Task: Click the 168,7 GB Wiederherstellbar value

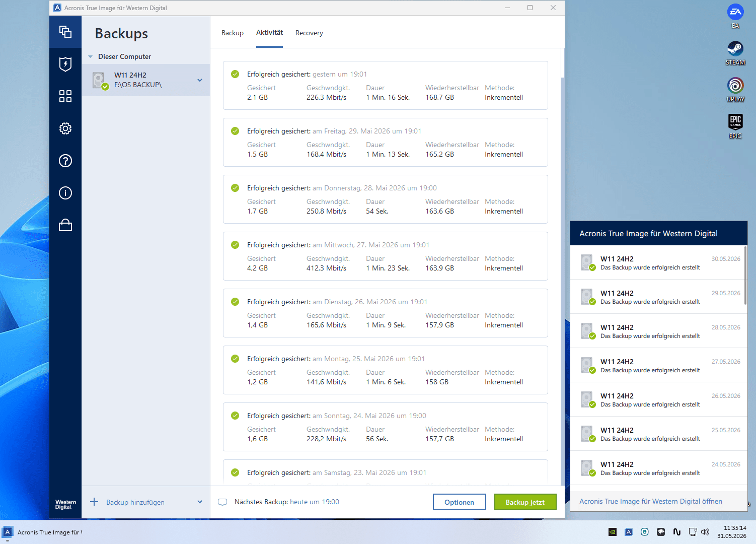Action: point(440,98)
